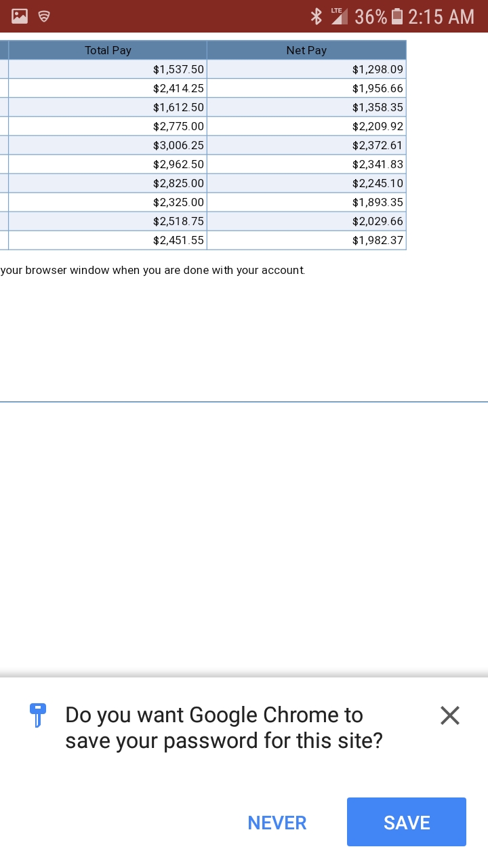The image size is (488, 868).
Task: Tap the 2:15 AM clock
Action: pyautogui.click(x=441, y=16)
